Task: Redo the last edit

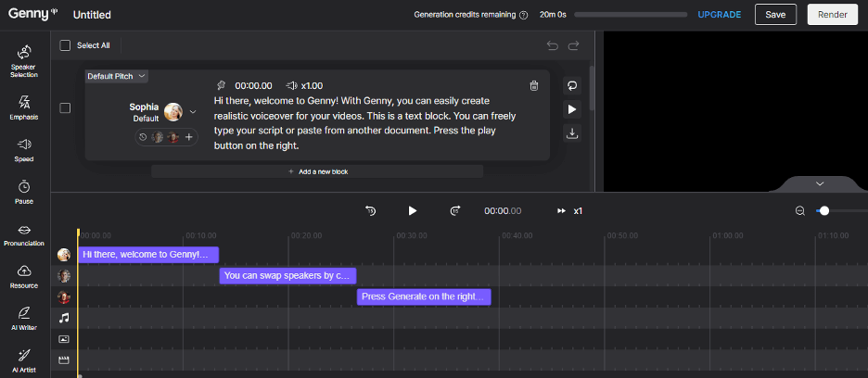Action: 573,45
